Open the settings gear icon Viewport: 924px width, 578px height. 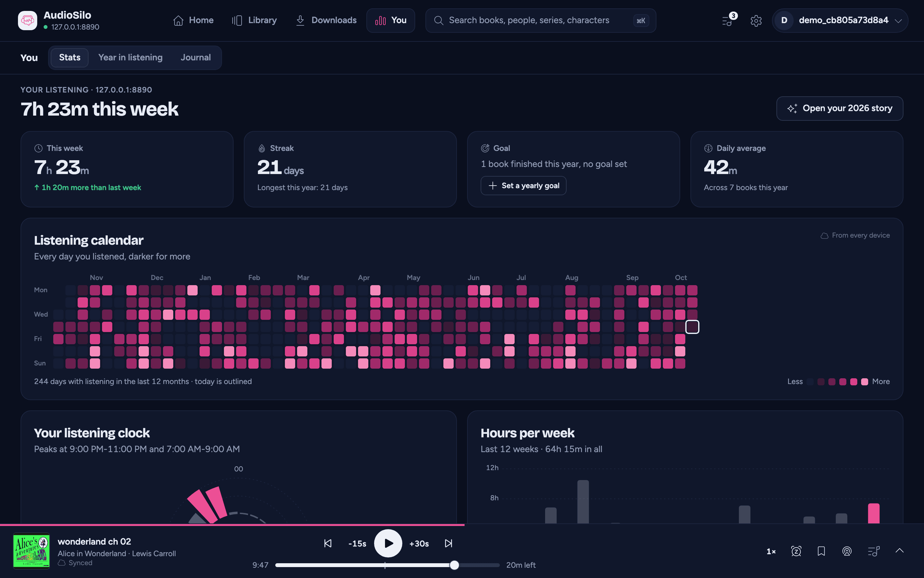click(x=756, y=21)
